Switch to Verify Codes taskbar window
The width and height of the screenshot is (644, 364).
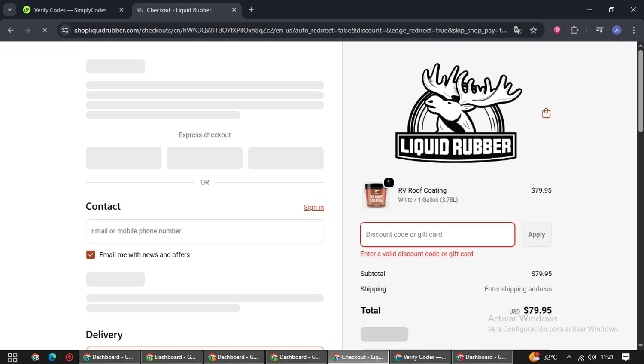click(x=420, y=357)
